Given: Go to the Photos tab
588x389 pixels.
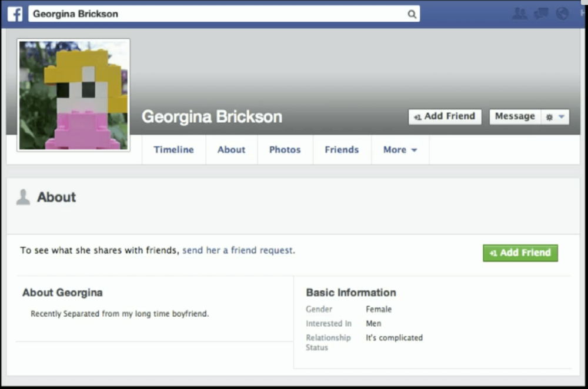Looking at the screenshot, I should [x=285, y=150].
